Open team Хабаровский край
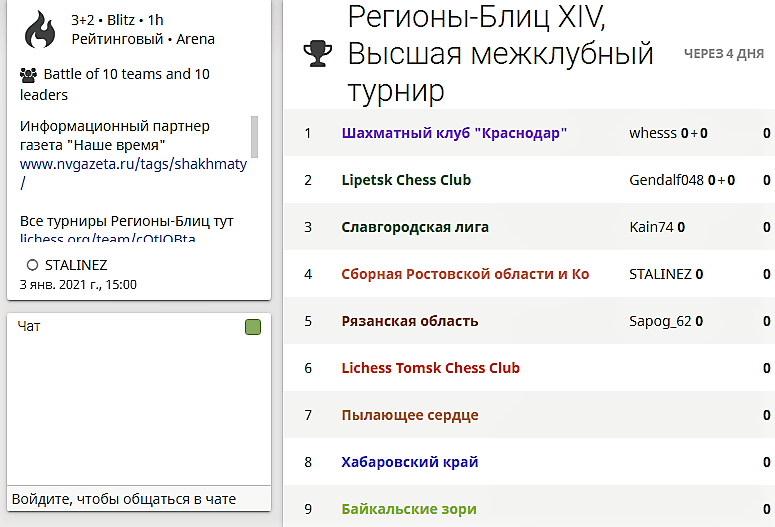 pos(410,462)
